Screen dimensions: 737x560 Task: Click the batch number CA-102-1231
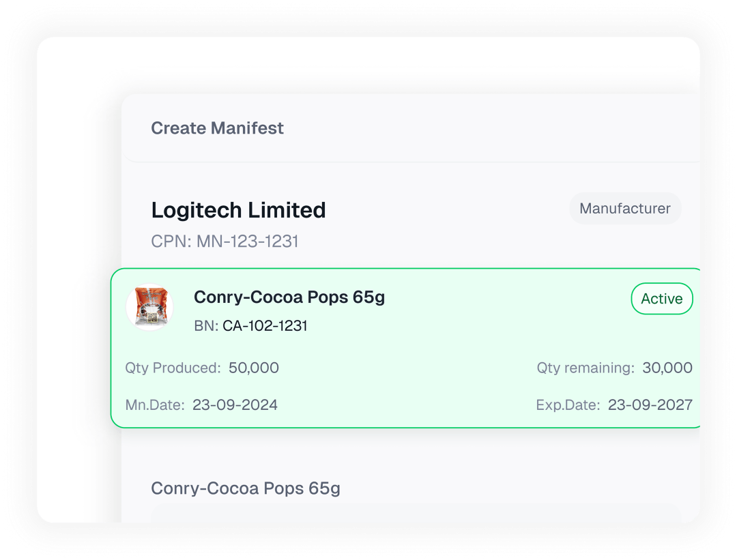coord(265,326)
